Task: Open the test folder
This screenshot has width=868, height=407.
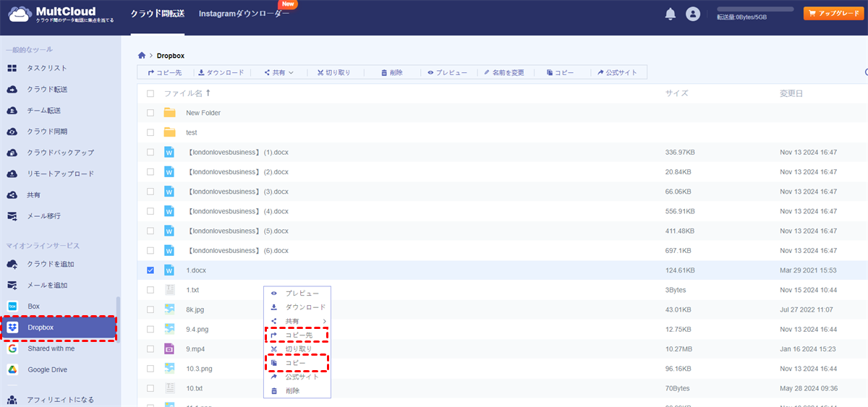Action: point(192,133)
